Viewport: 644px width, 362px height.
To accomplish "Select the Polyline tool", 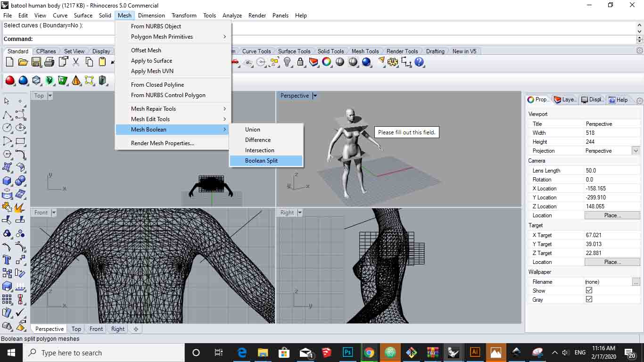I will coord(7,115).
